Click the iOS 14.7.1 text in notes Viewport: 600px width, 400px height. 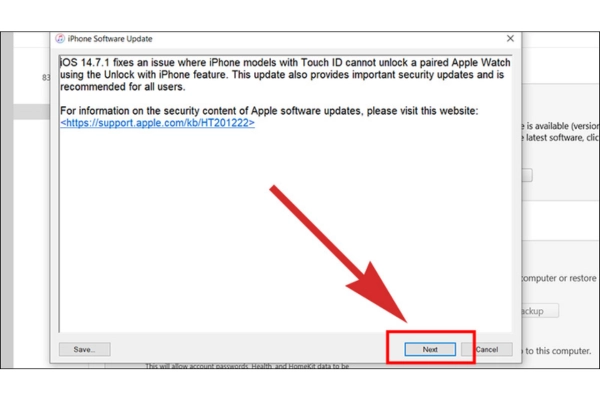coord(85,62)
